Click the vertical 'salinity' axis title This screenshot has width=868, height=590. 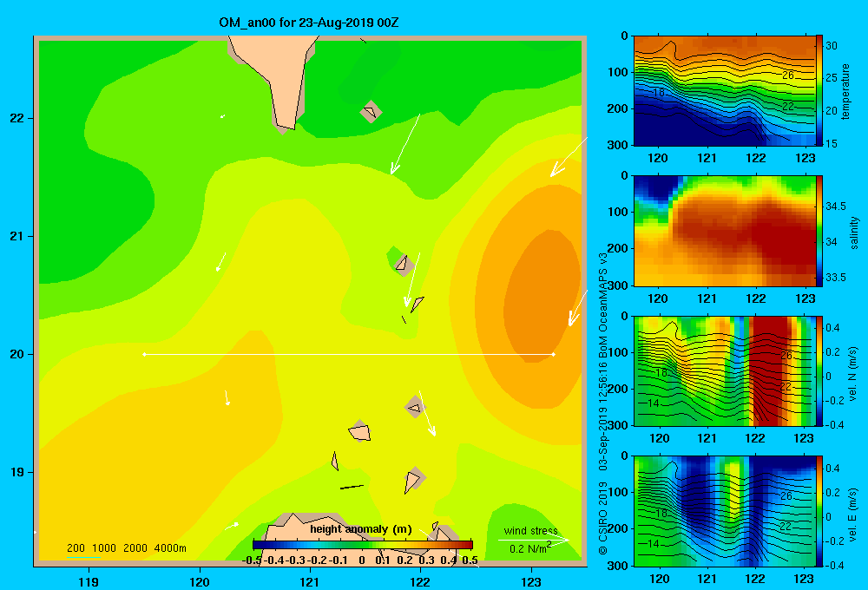click(x=854, y=233)
